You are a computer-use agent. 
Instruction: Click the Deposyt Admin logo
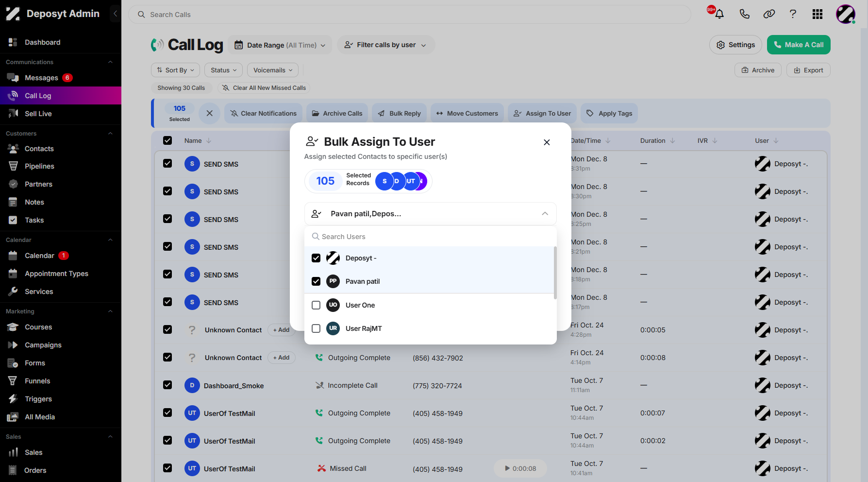(x=52, y=14)
